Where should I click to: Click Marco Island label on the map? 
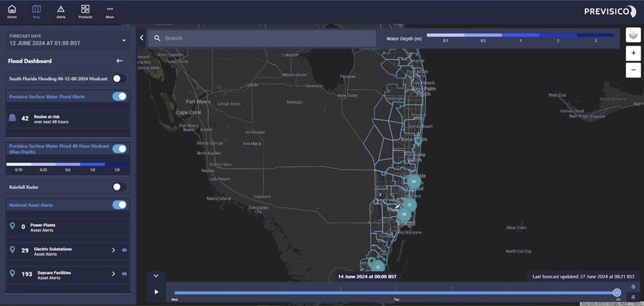(219, 199)
